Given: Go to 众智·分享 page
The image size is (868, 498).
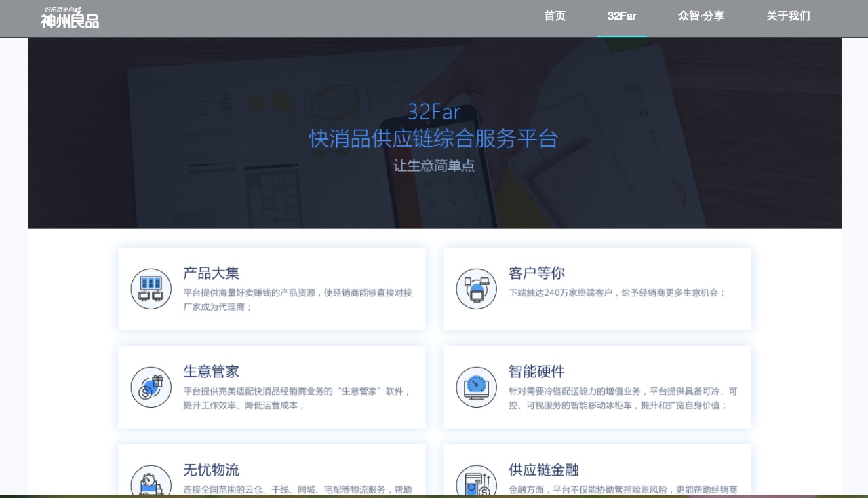Looking at the screenshot, I should click(x=701, y=16).
